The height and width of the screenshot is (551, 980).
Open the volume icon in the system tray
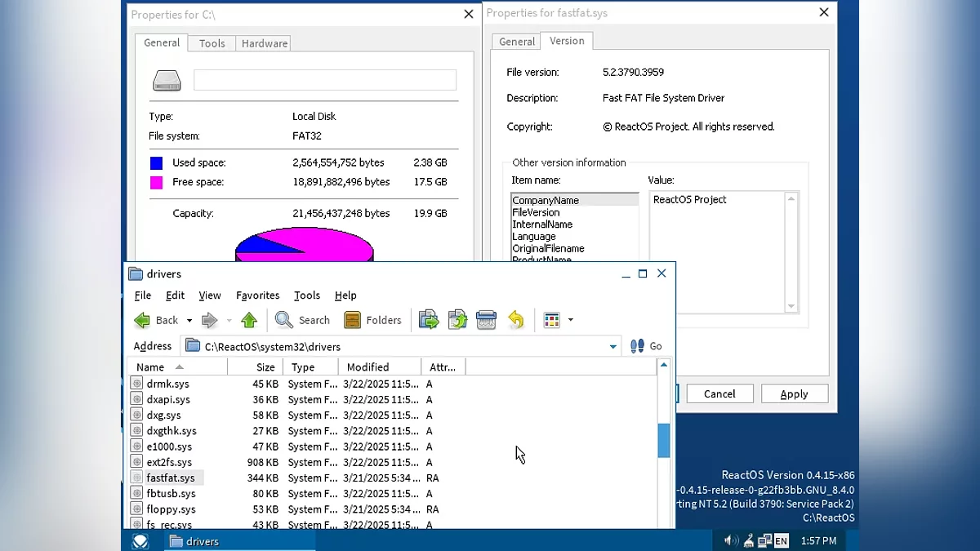(730, 540)
